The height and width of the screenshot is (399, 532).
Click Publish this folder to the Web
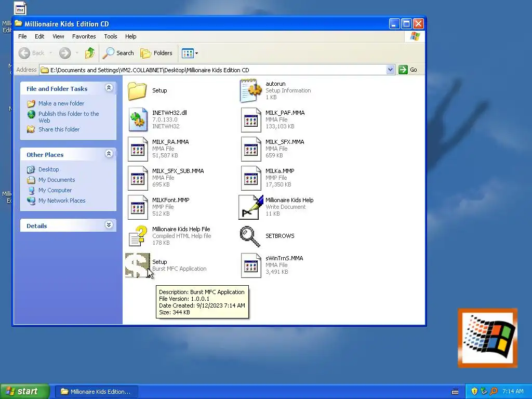click(69, 117)
